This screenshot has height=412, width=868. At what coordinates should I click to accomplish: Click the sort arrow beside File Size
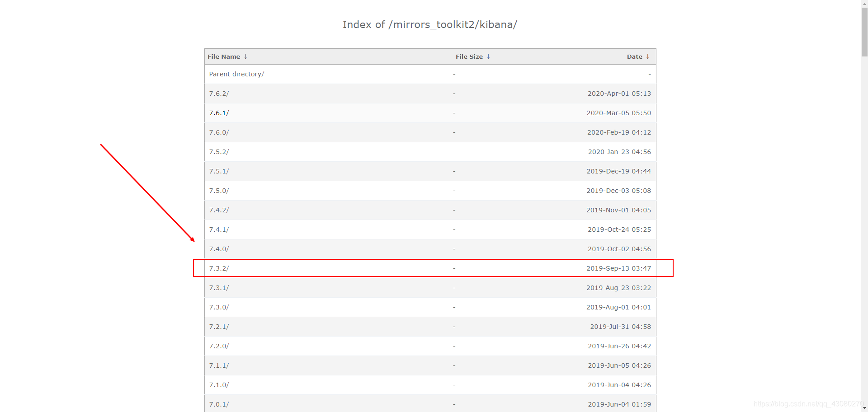488,56
